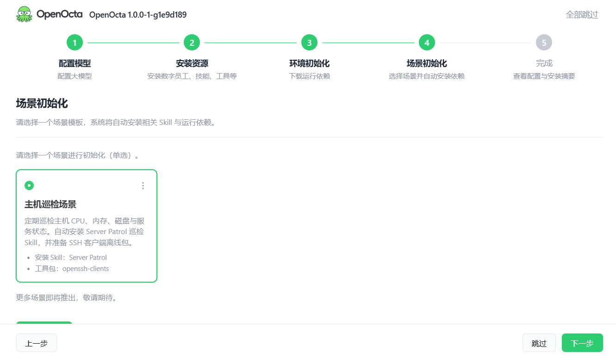Click the OpenOcta octopus logo
This screenshot has width=616, height=364.
[x=24, y=14]
